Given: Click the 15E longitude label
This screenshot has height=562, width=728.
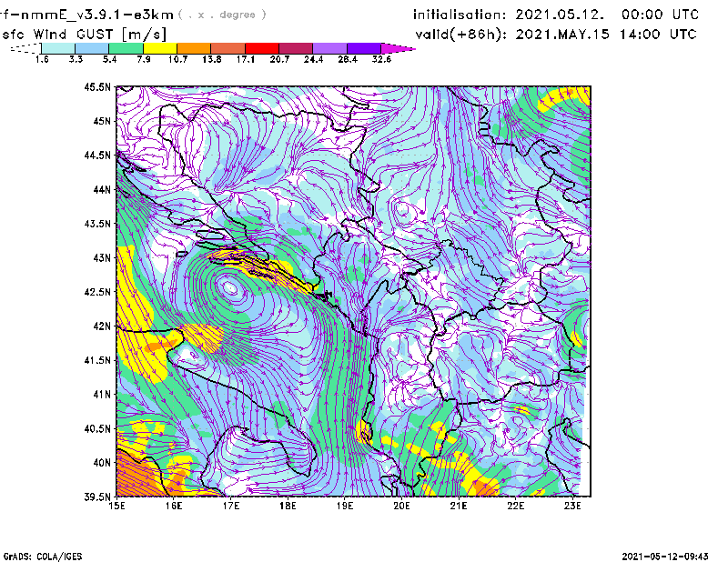Looking at the screenshot, I should (116, 506).
